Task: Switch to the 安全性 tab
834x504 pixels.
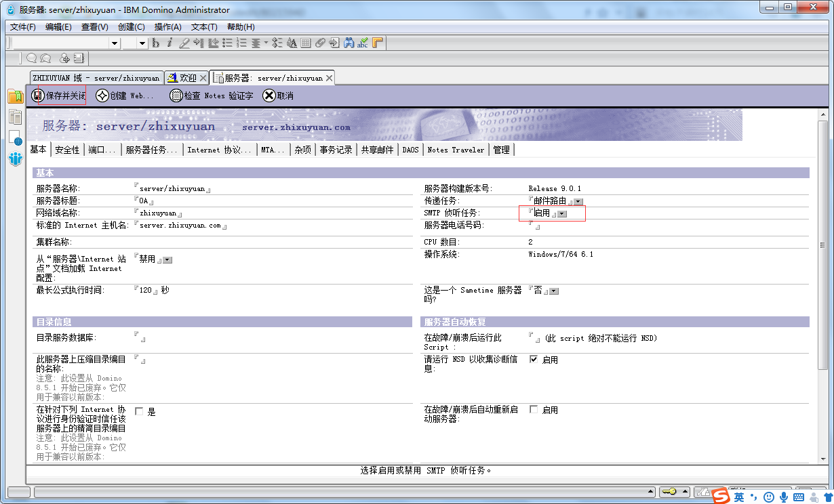Action: [67, 150]
